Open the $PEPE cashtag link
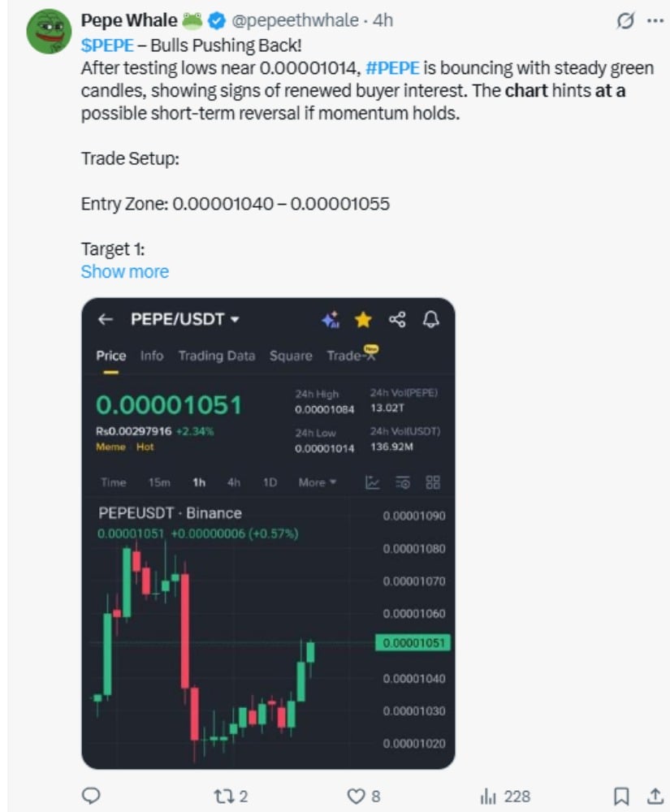 pos(107,45)
